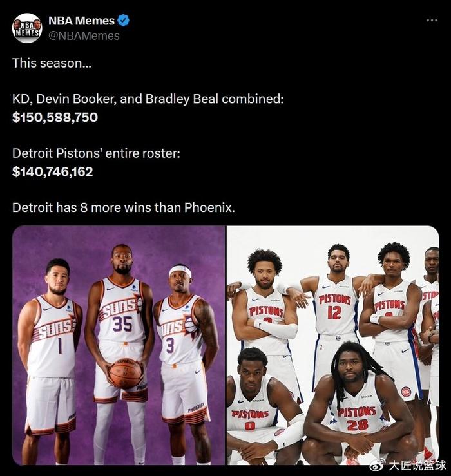Click the Suns number 1 jersey
The height and width of the screenshot is (476, 451).
[x=53, y=336]
